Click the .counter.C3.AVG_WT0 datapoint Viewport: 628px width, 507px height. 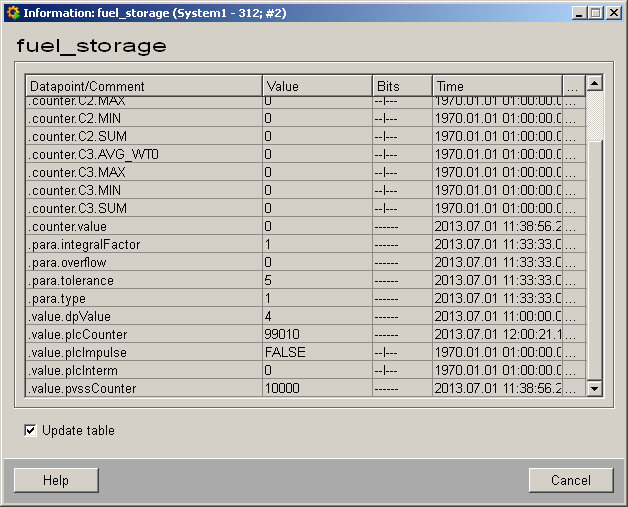point(94,154)
